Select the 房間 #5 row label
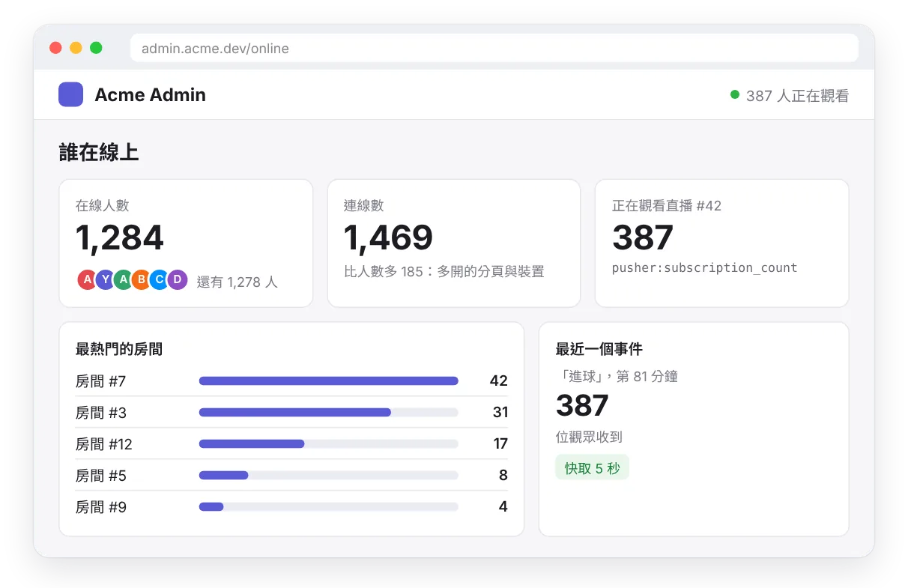Screen dimensions: 908x588 [x=101, y=476]
